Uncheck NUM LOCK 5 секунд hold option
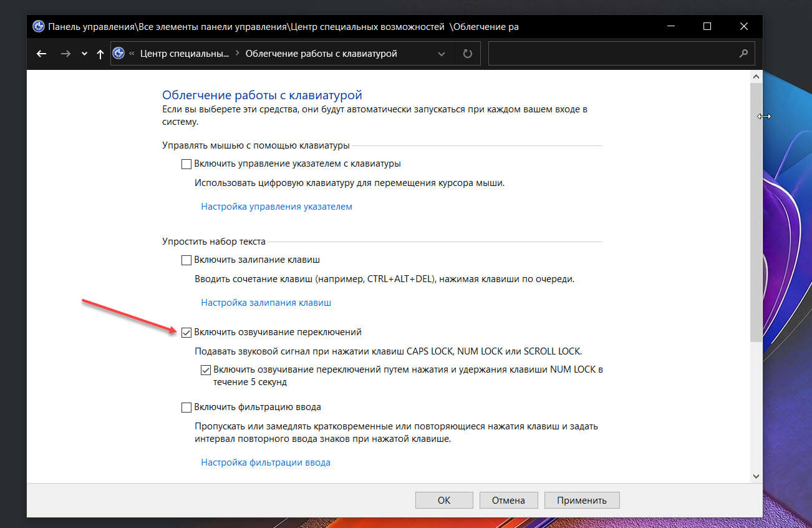The width and height of the screenshot is (812, 528). tap(205, 369)
